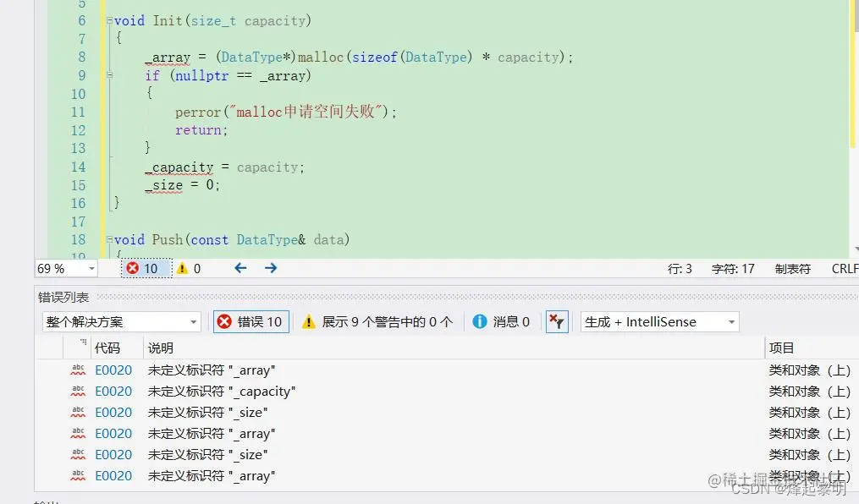Toggle the 错误 10 filter button
The image size is (859, 504).
pos(251,321)
